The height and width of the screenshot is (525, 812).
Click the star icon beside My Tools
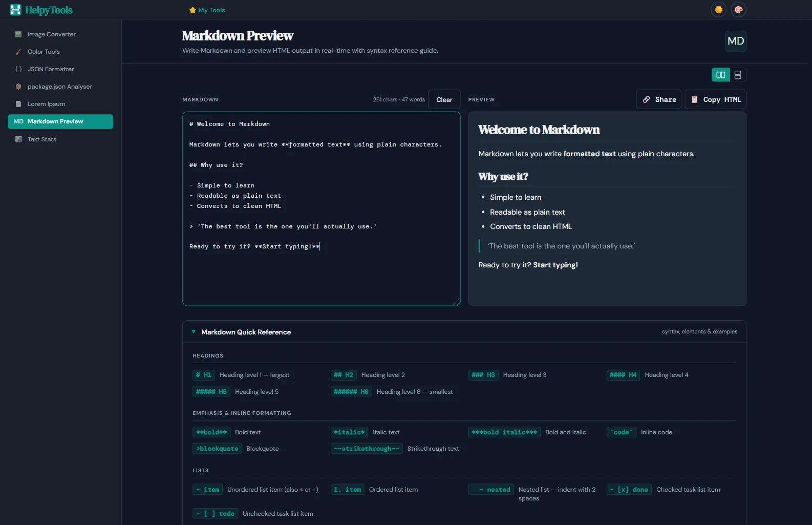(193, 10)
